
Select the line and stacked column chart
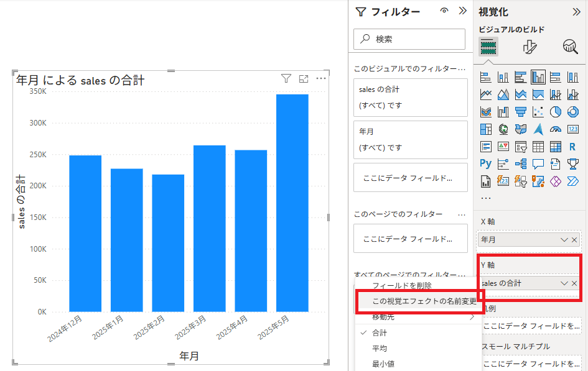556,94
